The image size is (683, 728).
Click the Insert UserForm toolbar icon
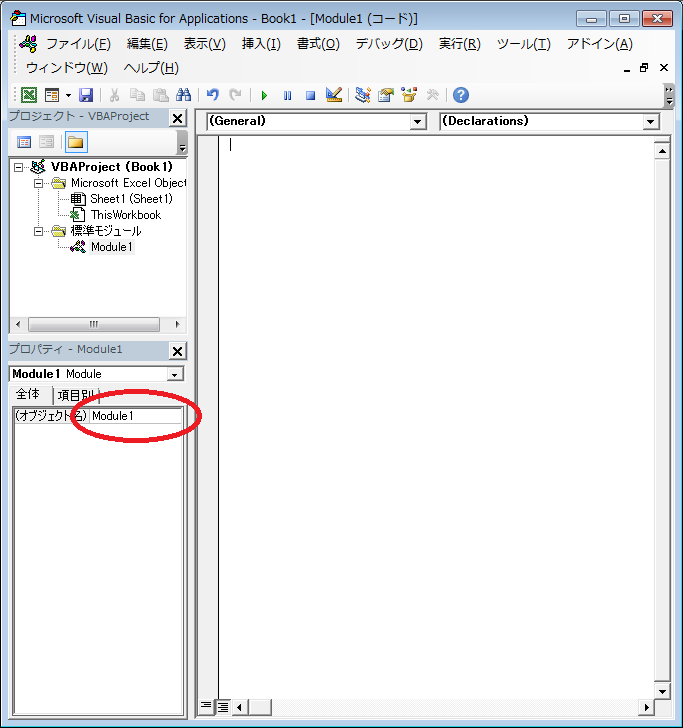pos(52,95)
